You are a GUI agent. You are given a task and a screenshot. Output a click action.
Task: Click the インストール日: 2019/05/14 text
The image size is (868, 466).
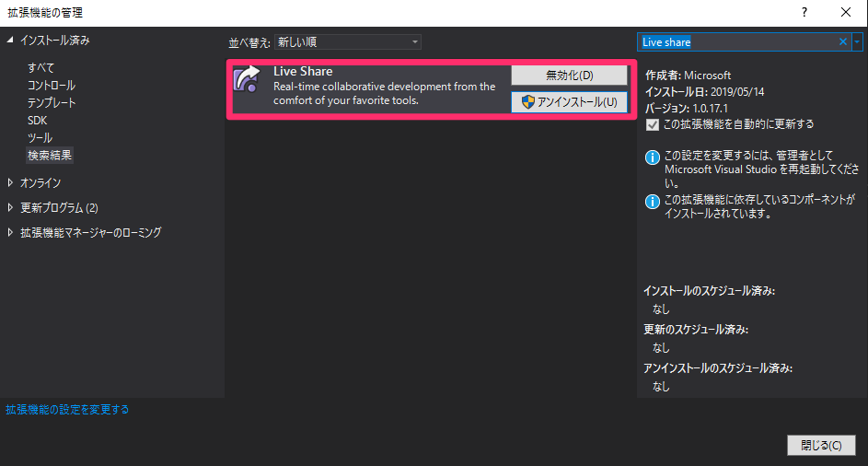[x=705, y=92]
